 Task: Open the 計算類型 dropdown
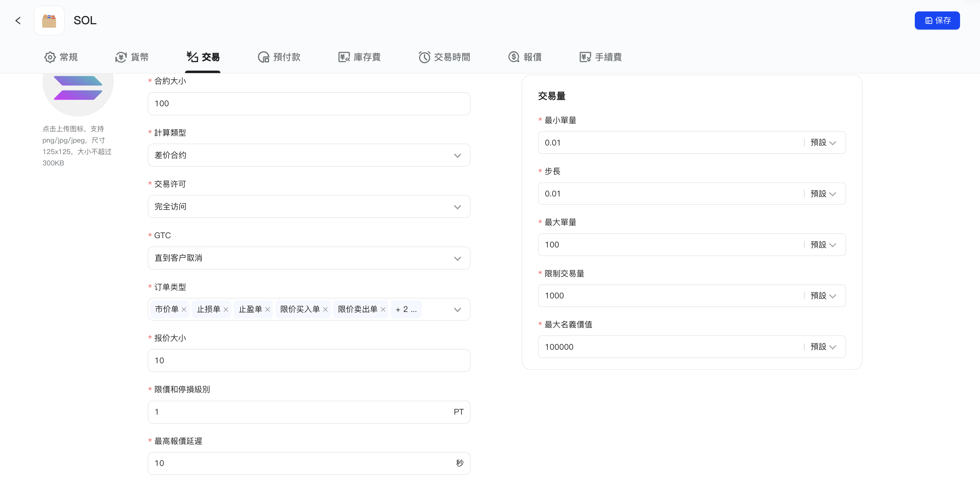tap(309, 155)
